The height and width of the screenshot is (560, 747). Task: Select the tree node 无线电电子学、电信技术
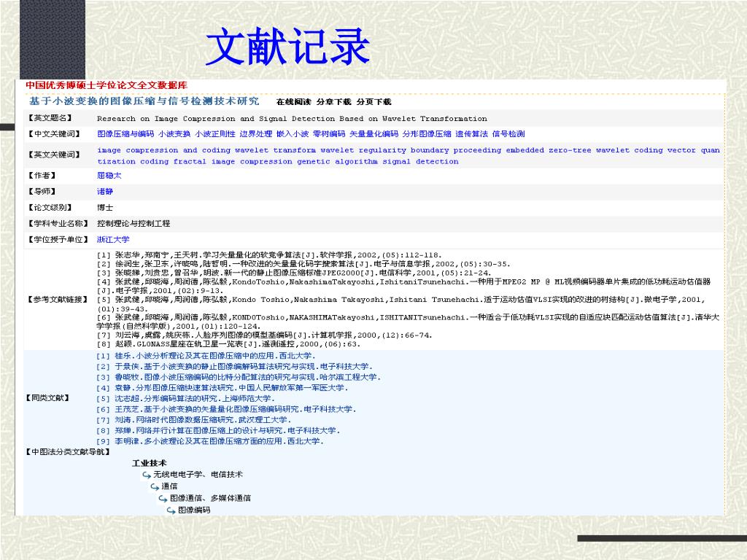coord(198,475)
